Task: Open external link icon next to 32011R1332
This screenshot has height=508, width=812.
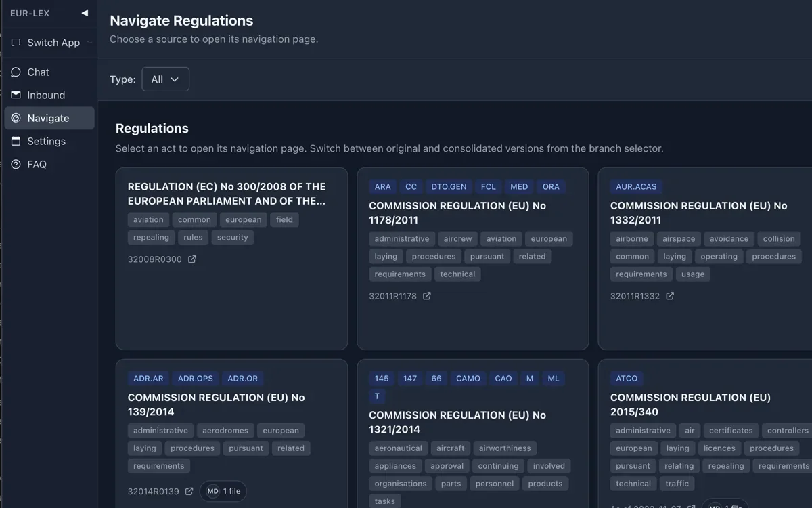Action: tap(670, 296)
